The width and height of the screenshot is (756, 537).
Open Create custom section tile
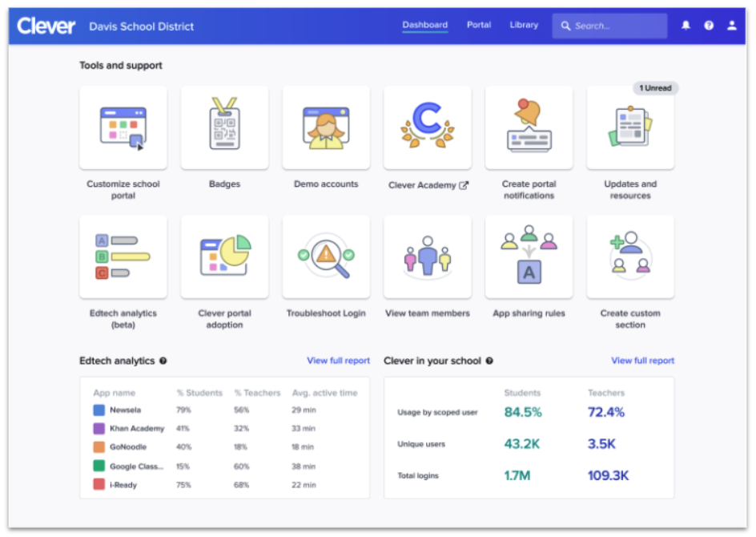(630, 256)
